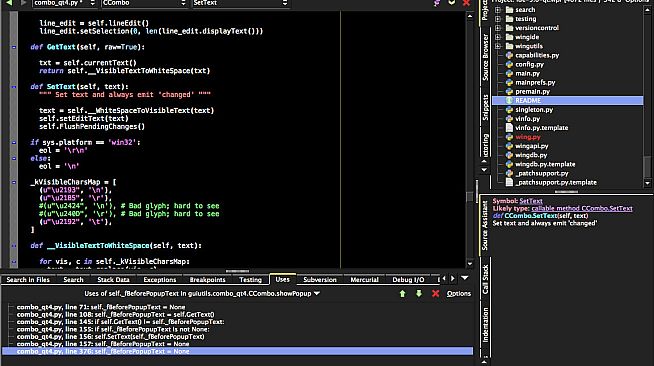Screen dimensions: 654x366
Task: Click folder icon of search
Action: click(x=509, y=10)
